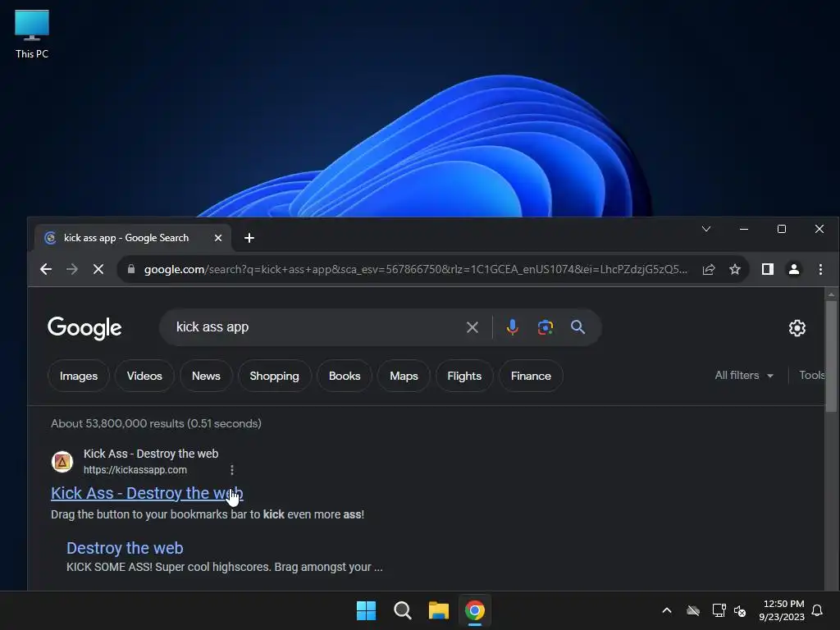840x630 pixels.
Task: Click the Chrome address bar URL
Action: (x=415, y=269)
